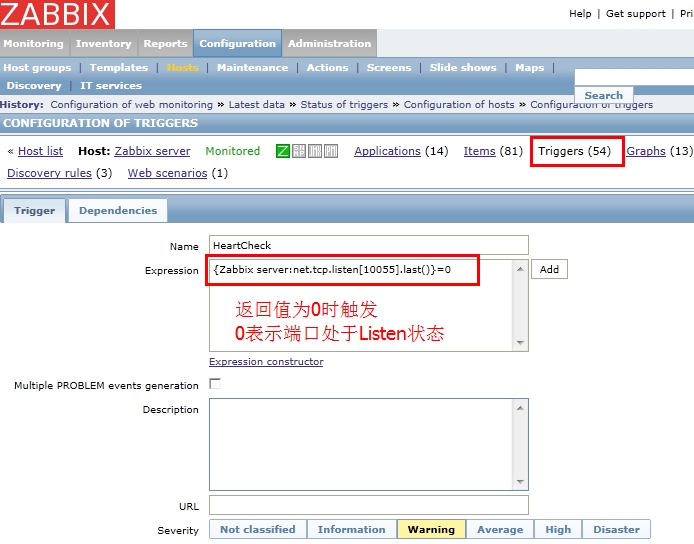Click the green Zabbix agent availability icon
Screen dimensions: 694x544
(x=283, y=151)
